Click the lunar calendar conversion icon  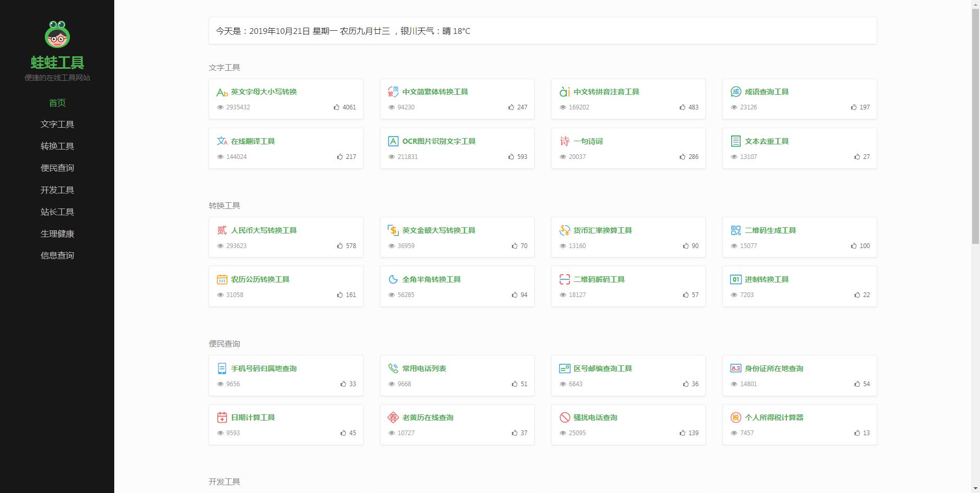pos(222,279)
